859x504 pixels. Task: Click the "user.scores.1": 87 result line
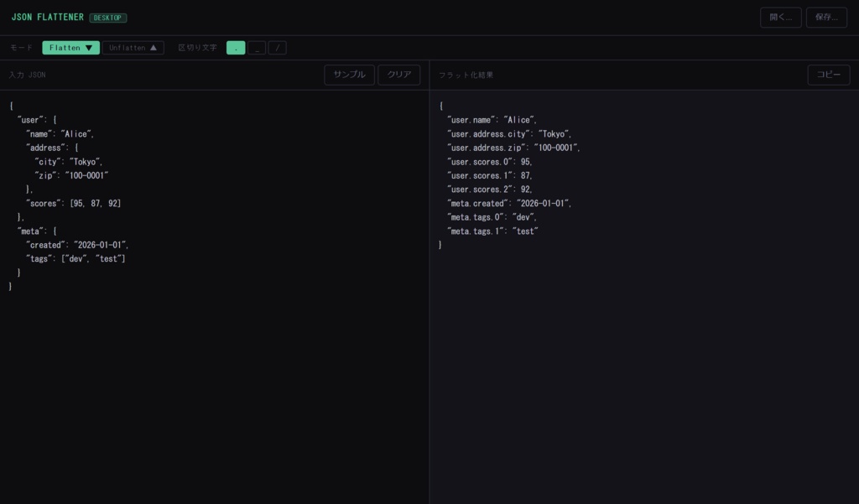[x=490, y=175]
